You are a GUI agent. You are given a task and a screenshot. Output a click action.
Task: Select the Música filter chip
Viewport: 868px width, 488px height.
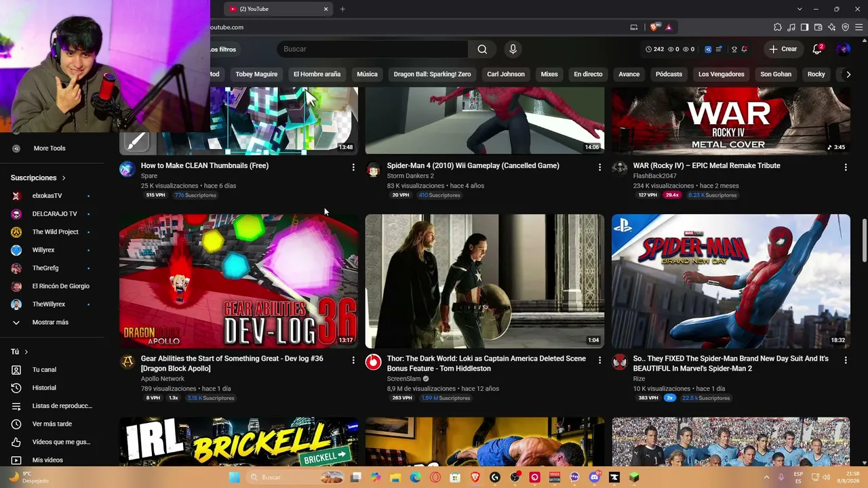click(367, 74)
